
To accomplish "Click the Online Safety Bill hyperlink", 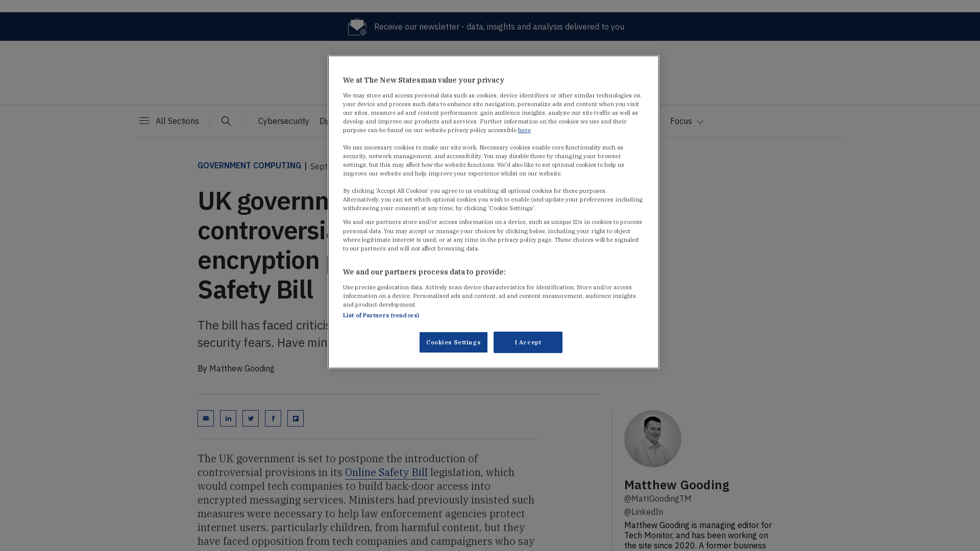I will 386,472.
